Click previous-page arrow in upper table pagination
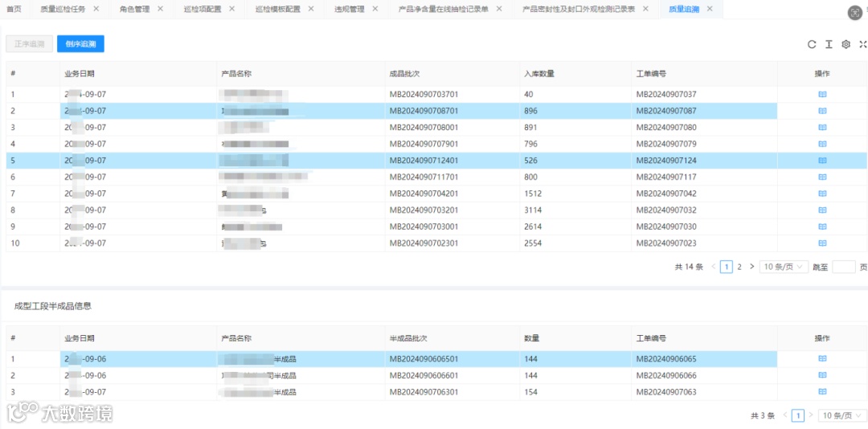This screenshot has width=868, height=429. coord(714,267)
